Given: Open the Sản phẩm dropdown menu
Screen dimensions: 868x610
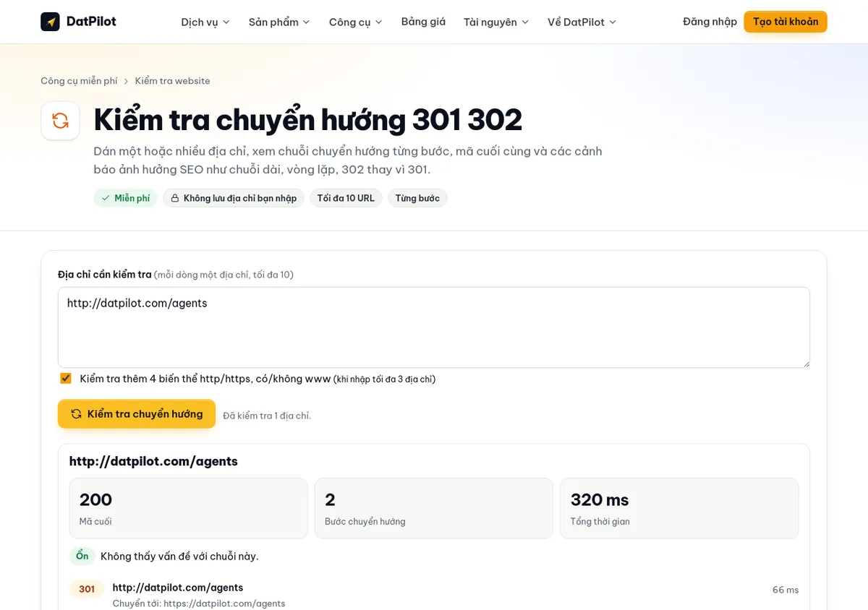Looking at the screenshot, I should tap(279, 22).
